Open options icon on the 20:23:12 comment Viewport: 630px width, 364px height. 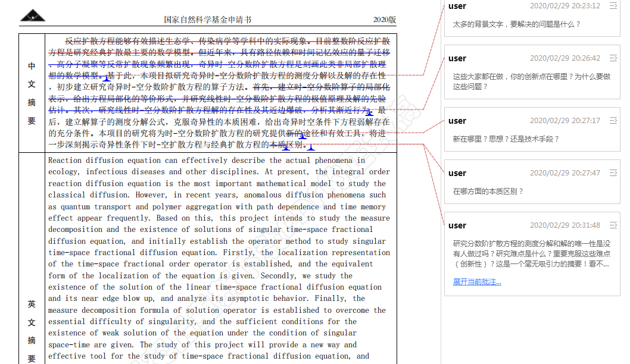pos(613,6)
